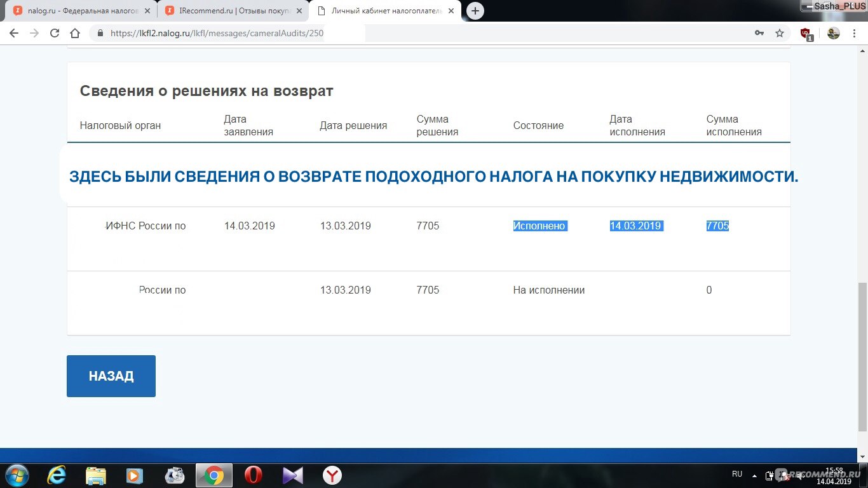Open saved passwords key icon

point(759,33)
